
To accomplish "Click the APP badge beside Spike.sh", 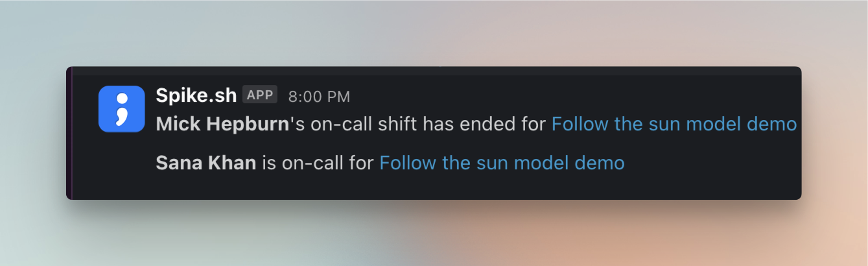I will tap(260, 95).
